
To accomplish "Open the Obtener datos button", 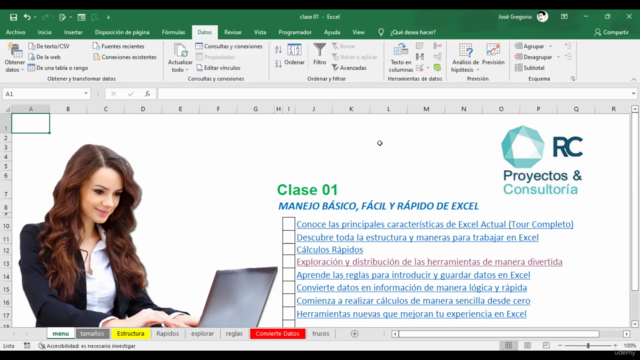I will pos(15,58).
